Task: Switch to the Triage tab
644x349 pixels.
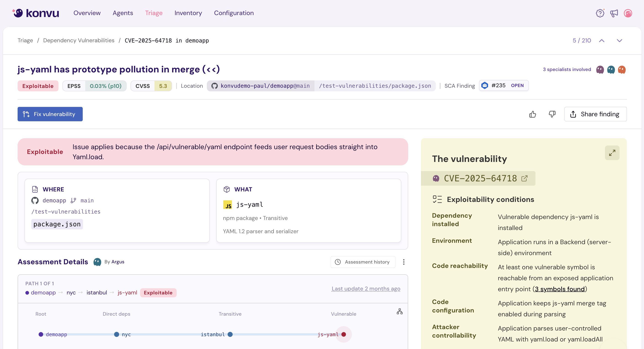Action: pyautogui.click(x=154, y=13)
